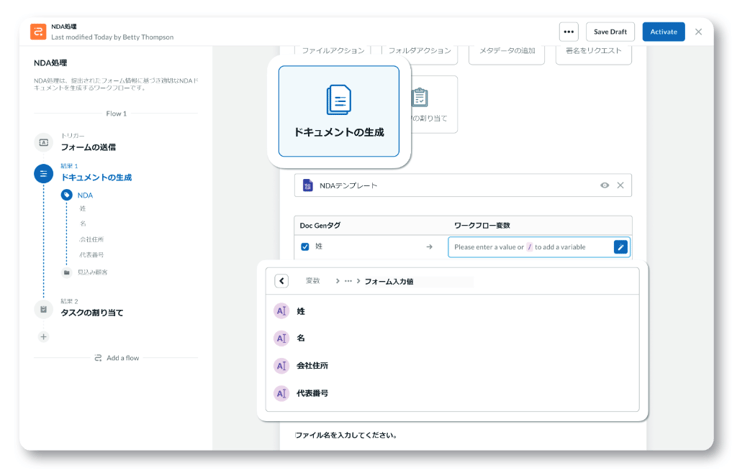
Task: Click the blue pencil edit icon
Action: 620,247
